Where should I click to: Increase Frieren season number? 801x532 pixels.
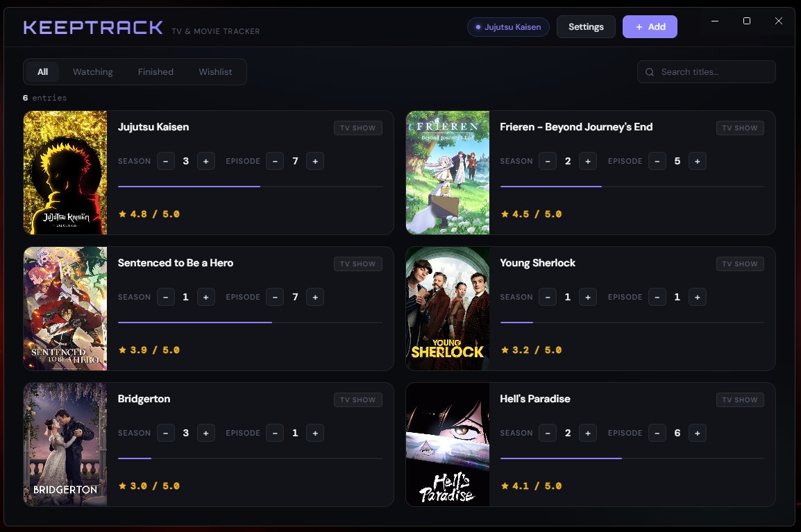[x=588, y=162]
